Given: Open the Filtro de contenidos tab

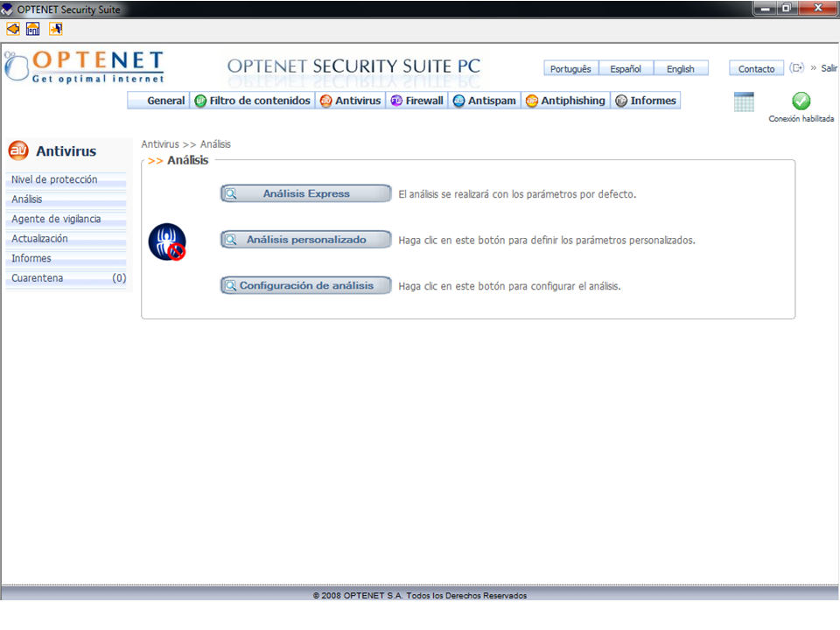Looking at the screenshot, I should pos(252,101).
